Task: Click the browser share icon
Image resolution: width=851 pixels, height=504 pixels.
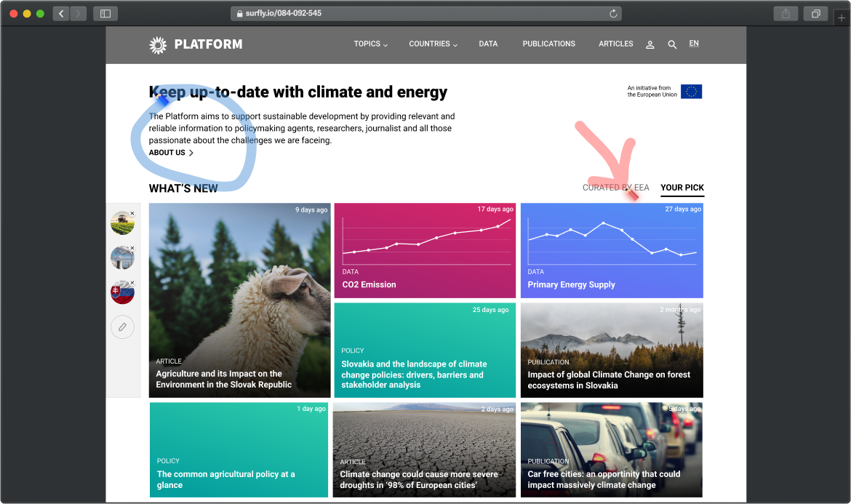Action: click(x=786, y=13)
